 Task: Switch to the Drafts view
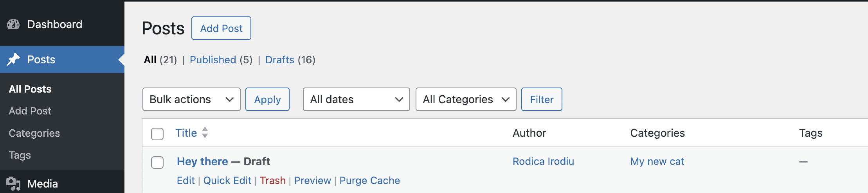click(x=279, y=60)
